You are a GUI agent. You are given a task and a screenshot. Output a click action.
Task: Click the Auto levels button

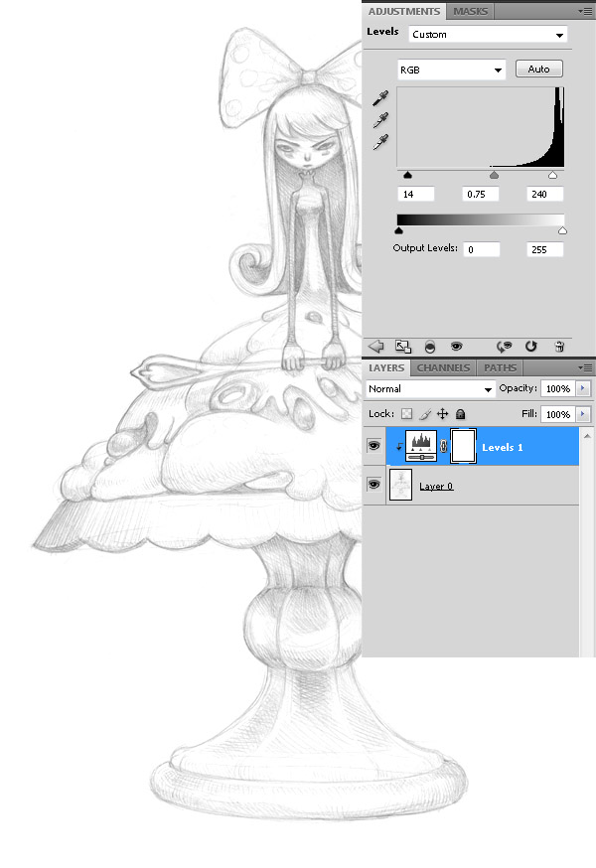538,70
